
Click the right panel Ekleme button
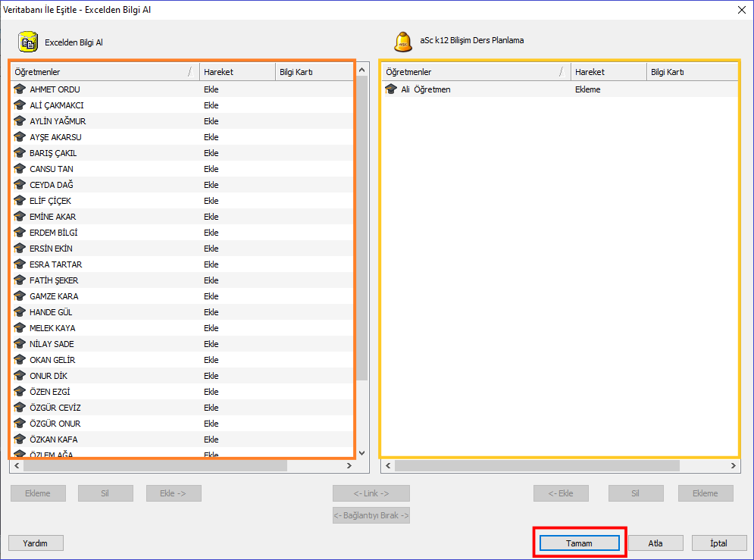coord(706,493)
